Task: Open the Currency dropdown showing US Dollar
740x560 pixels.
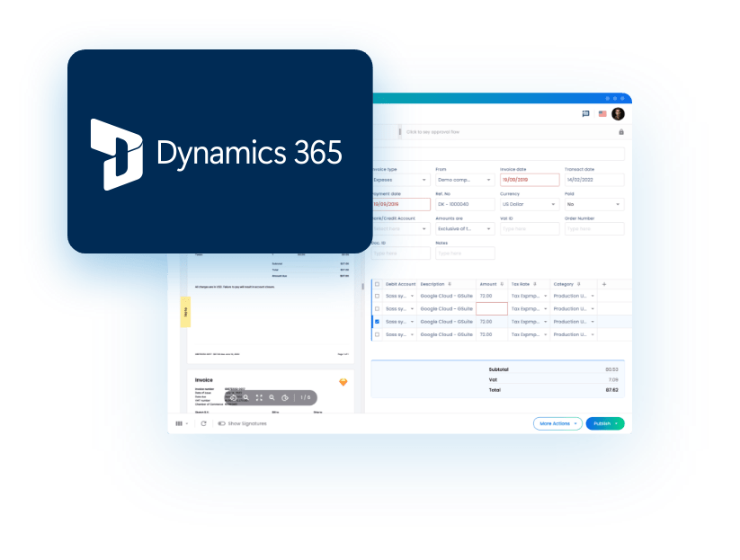Action: coord(529,204)
